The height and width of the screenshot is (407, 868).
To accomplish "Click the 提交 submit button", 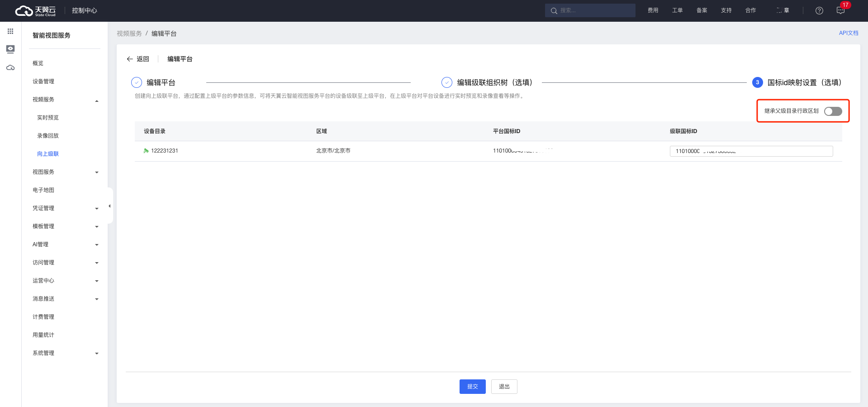I will (x=472, y=387).
